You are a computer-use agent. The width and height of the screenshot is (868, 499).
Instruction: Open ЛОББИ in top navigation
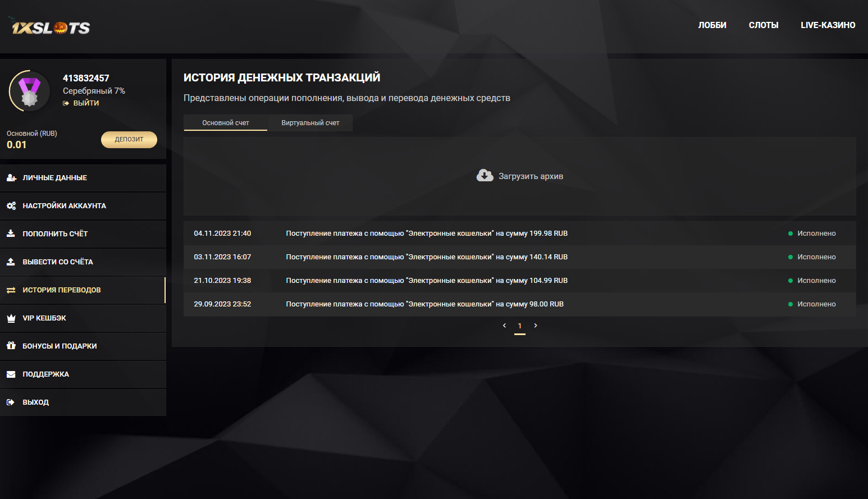712,25
